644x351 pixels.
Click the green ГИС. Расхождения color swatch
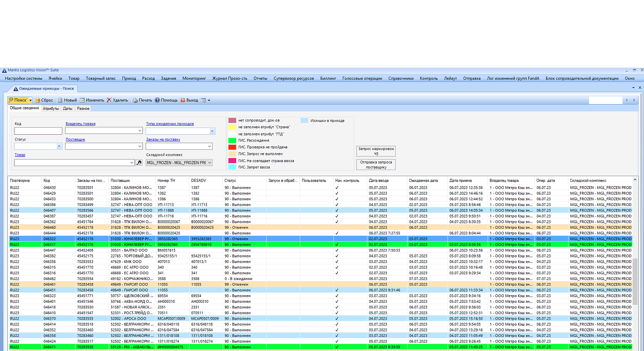(232, 140)
